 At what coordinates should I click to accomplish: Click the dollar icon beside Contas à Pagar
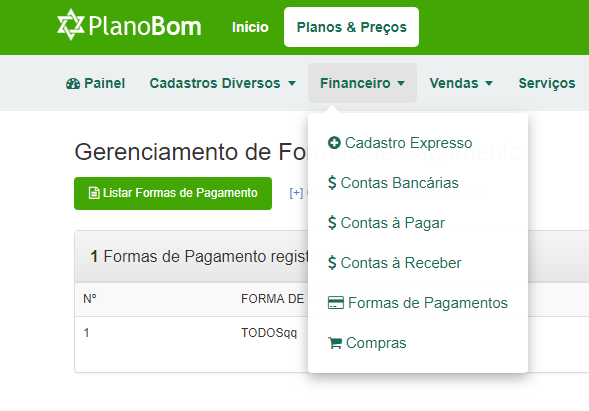tap(332, 223)
